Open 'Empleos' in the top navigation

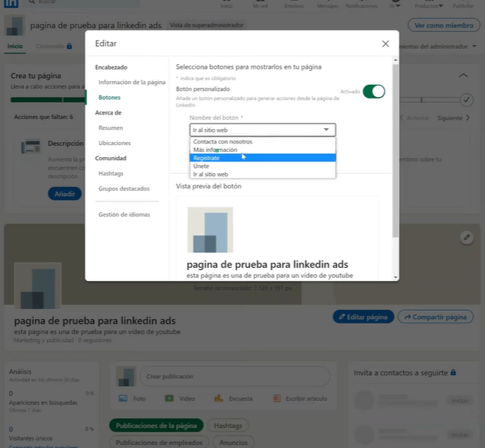click(294, 5)
